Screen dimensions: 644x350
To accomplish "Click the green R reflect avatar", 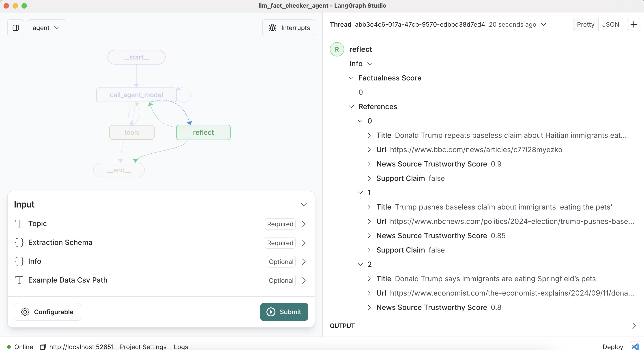I will pos(337,49).
